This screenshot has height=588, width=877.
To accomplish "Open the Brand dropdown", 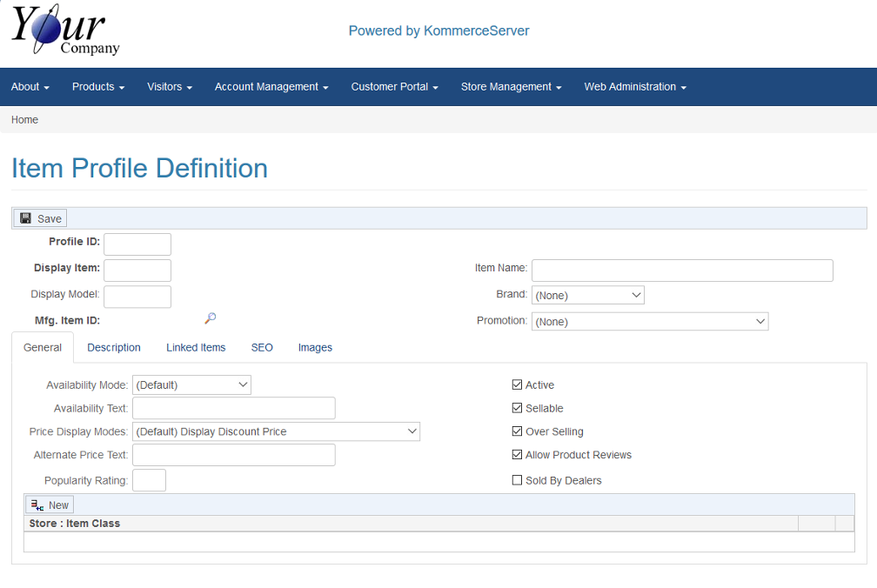I will click(587, 296).
